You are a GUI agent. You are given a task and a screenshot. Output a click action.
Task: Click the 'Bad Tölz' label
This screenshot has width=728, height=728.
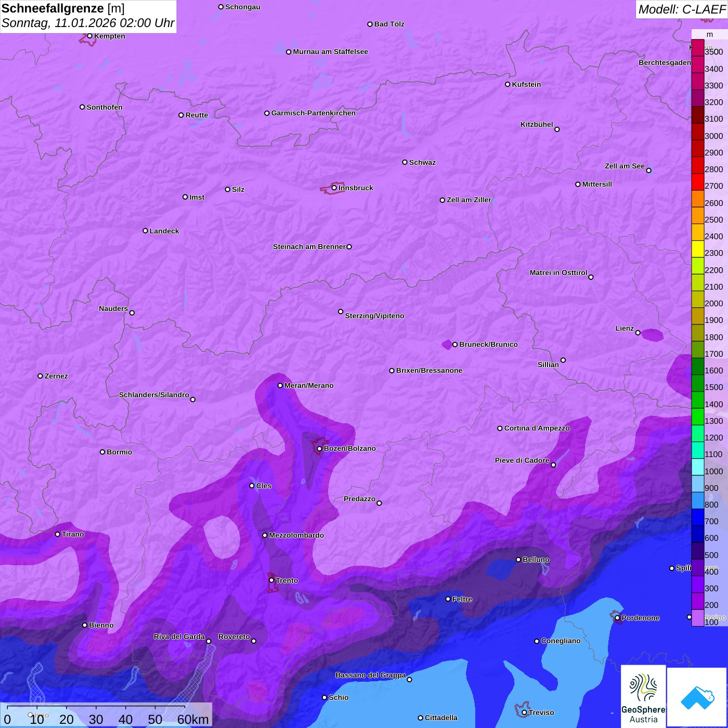click(x=389, y=24)
